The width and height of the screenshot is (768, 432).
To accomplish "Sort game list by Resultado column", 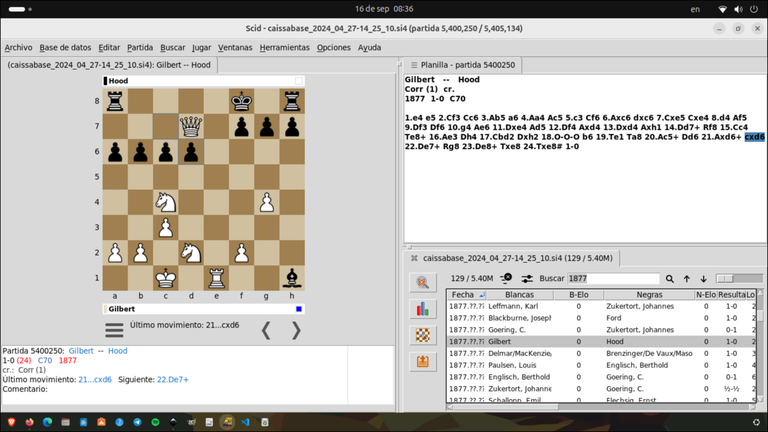I will click(x=731, y=295).
